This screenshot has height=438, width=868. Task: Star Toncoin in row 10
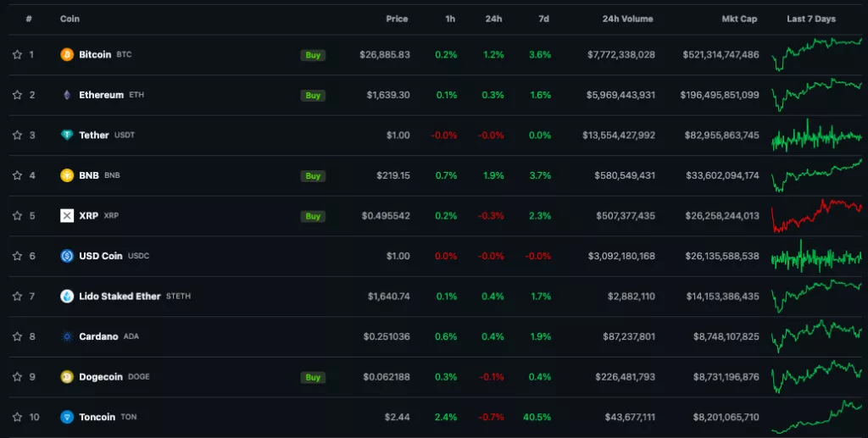coord(17,417)
